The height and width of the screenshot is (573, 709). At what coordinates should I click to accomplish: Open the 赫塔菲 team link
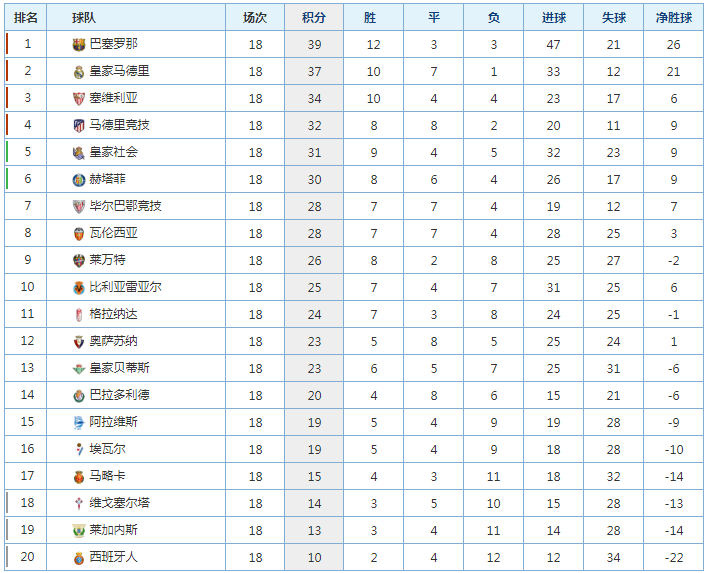[107, 179]
